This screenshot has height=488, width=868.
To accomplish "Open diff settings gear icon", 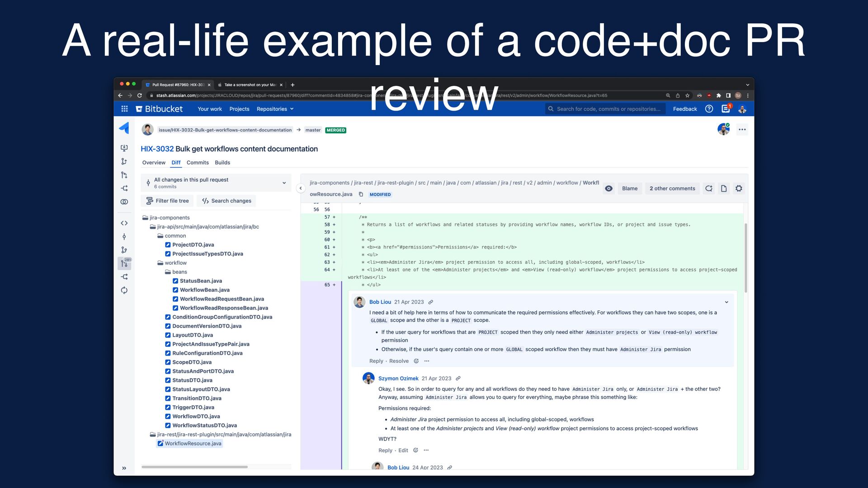I will (739, 188).
